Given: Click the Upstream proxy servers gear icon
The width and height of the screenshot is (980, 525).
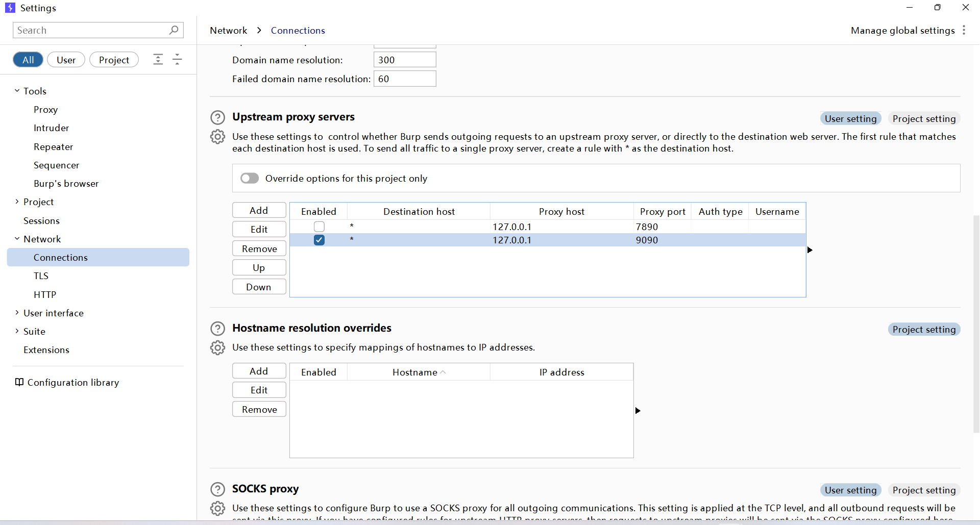Looking at the screenshot, I should (217, 137).
